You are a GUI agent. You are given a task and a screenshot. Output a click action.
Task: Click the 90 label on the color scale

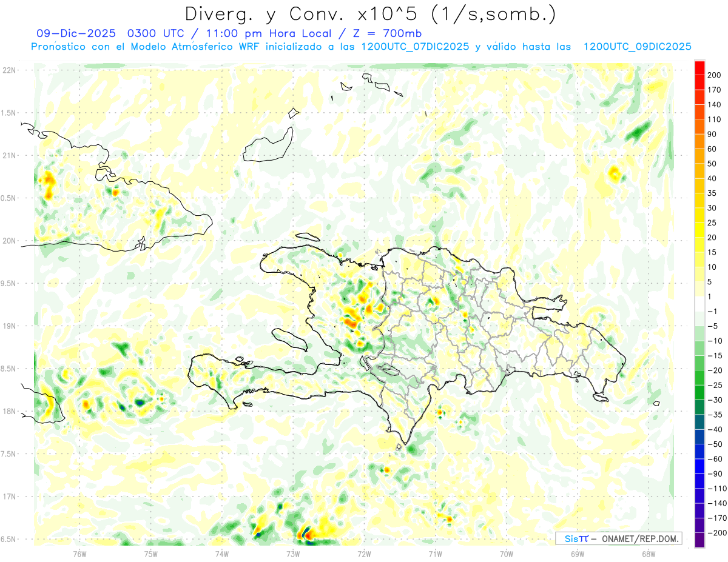click(x=712, y=134)
